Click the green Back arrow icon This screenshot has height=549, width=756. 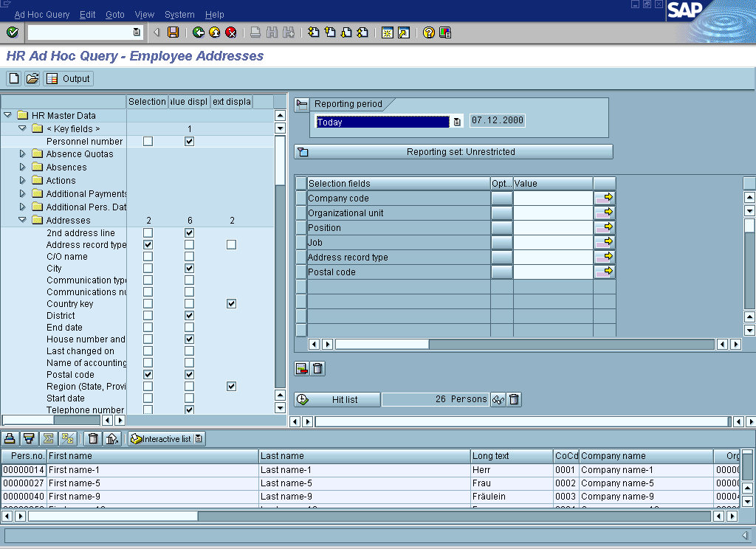[198, 32]
